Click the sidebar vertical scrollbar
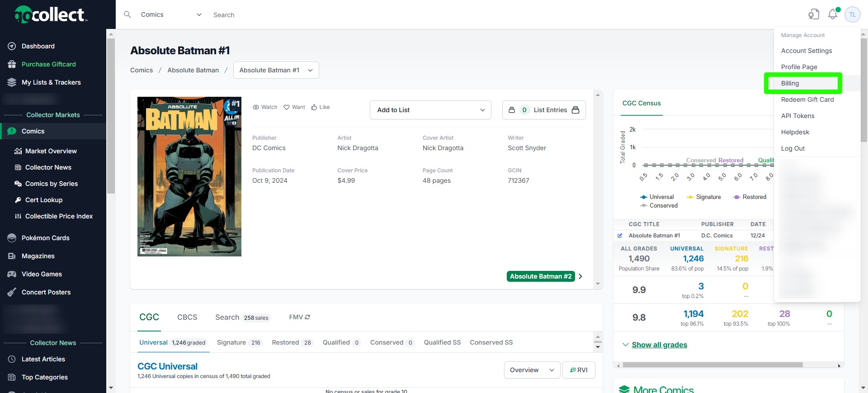 pos(111,116)
